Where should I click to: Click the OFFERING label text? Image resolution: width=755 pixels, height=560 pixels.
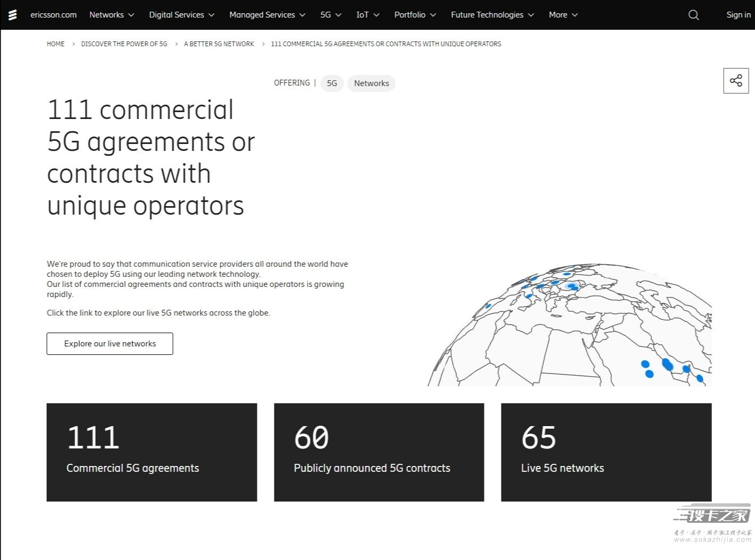[292, 83]
